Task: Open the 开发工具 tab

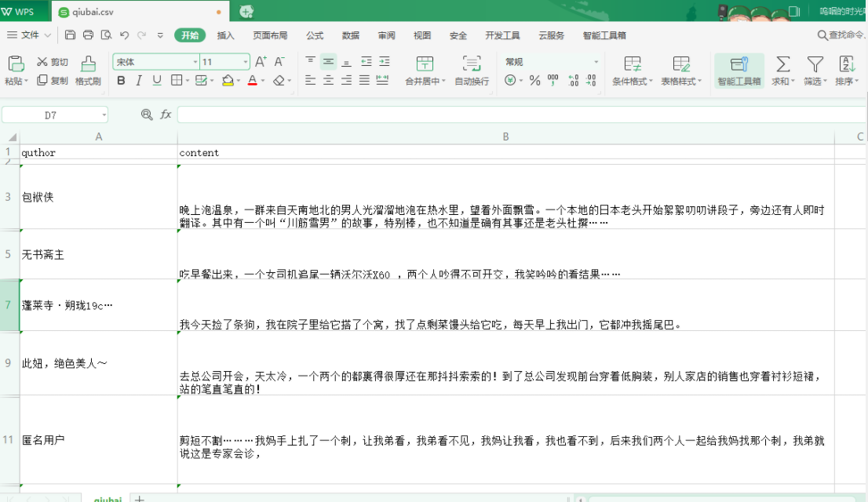Action: (502, 35)
